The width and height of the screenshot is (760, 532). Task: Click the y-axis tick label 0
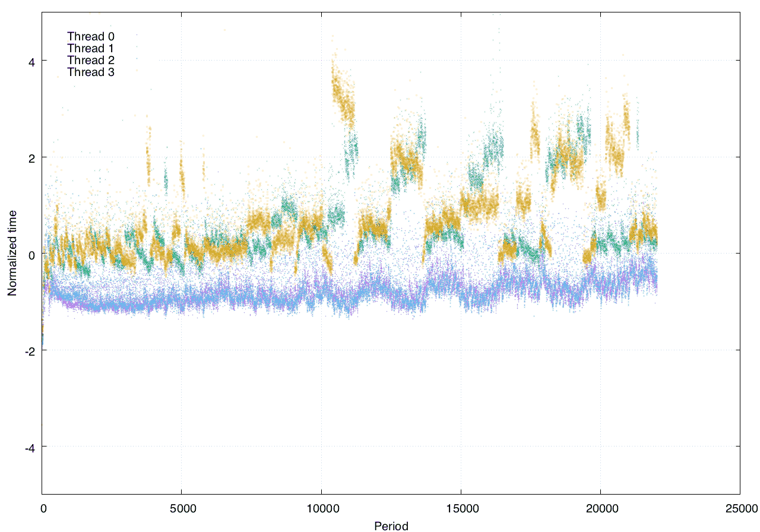(x=31, y=254)
